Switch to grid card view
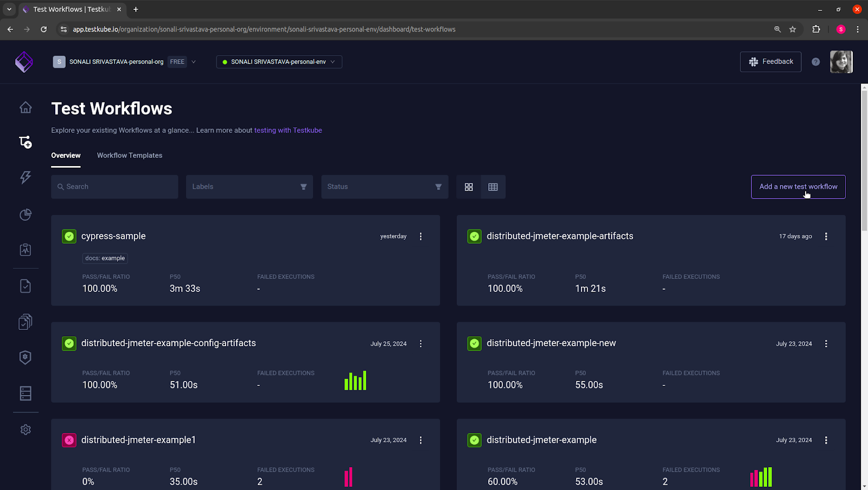868x490 pixels. click(x=469, y=187)
